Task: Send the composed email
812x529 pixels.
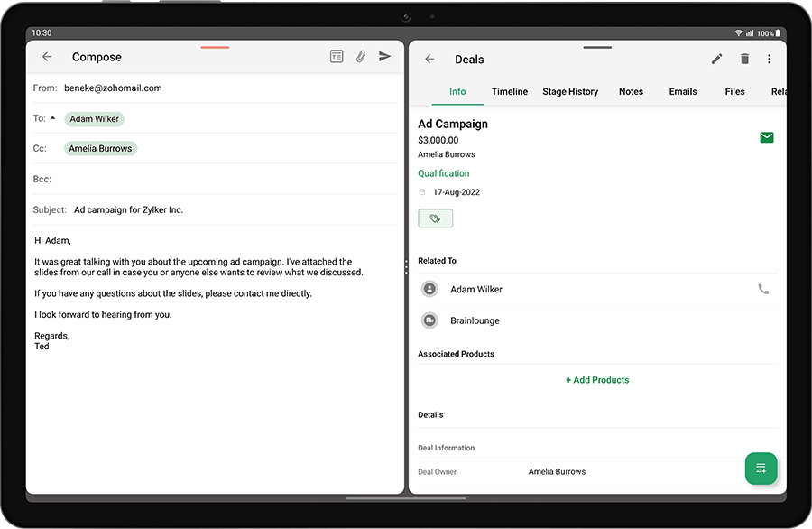Action: click(x=384, y=57)
